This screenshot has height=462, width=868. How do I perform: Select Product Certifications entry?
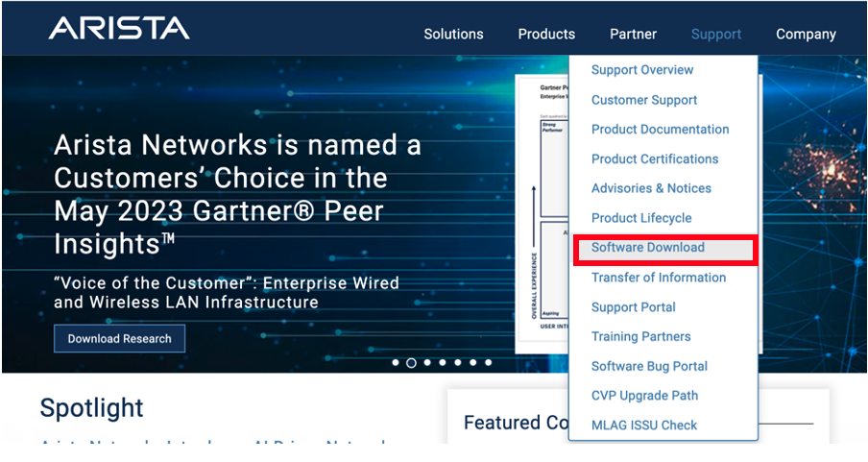(654, 159)
